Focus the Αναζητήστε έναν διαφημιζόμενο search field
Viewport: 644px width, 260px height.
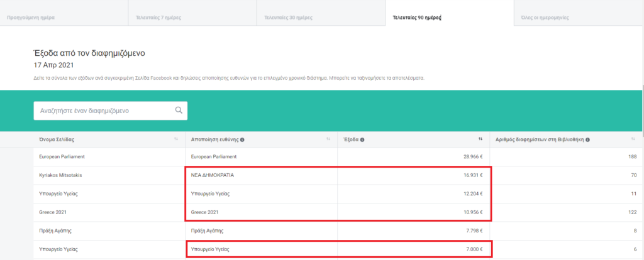point(111,111)
